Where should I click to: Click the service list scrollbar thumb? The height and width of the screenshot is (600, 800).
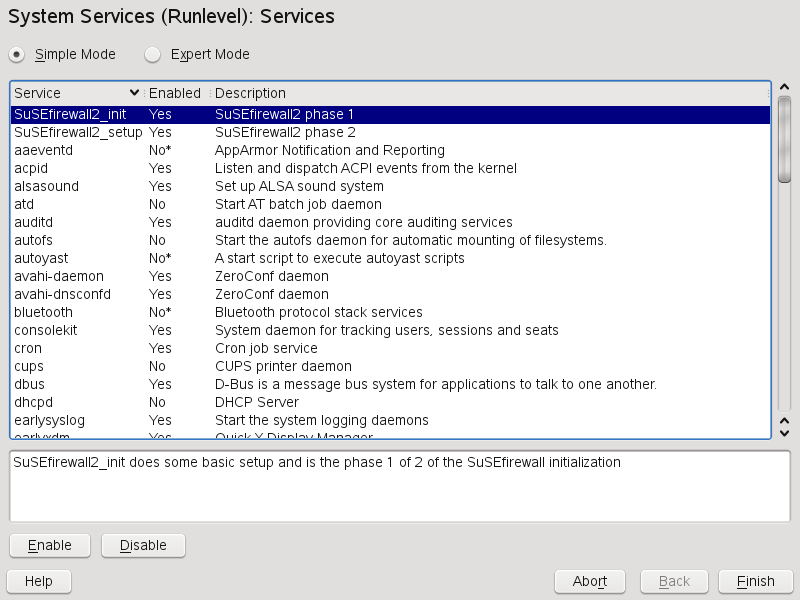(x=785, y=139)
